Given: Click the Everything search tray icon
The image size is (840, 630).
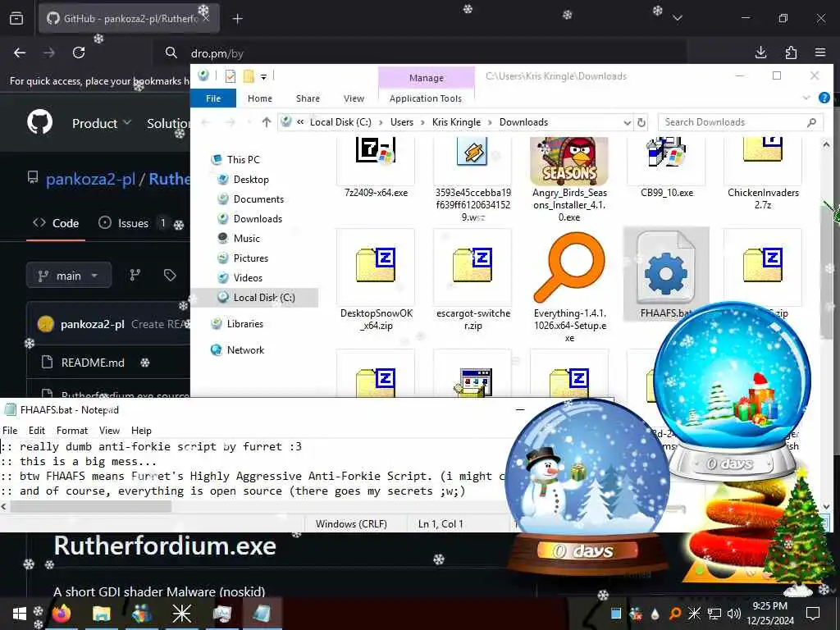Looking at the screenshot, I should tap(674, 614).
